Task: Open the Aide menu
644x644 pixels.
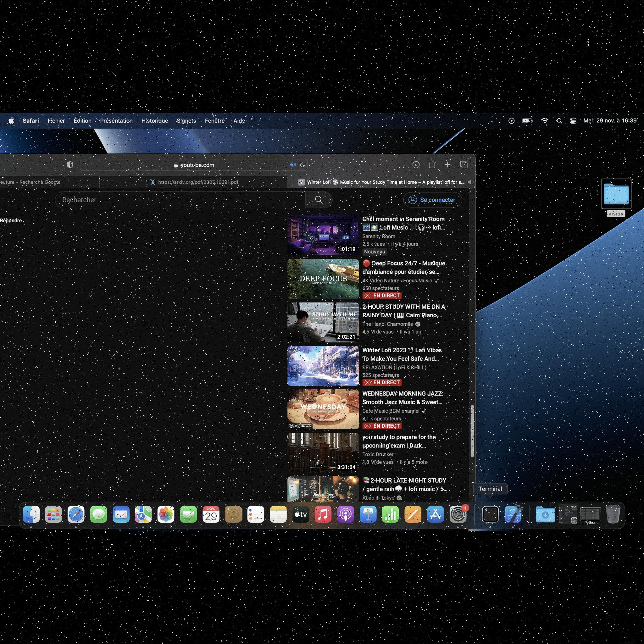Action: coord(239,121)
